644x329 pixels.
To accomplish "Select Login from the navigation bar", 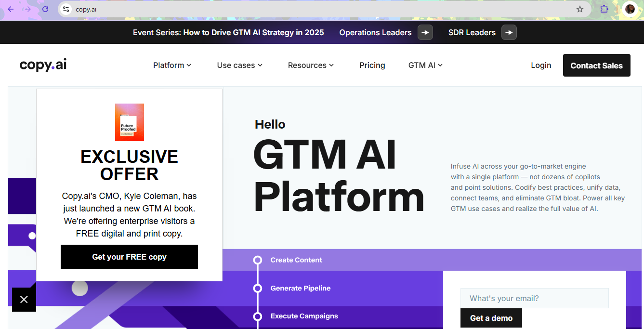I will coord(541,65).
